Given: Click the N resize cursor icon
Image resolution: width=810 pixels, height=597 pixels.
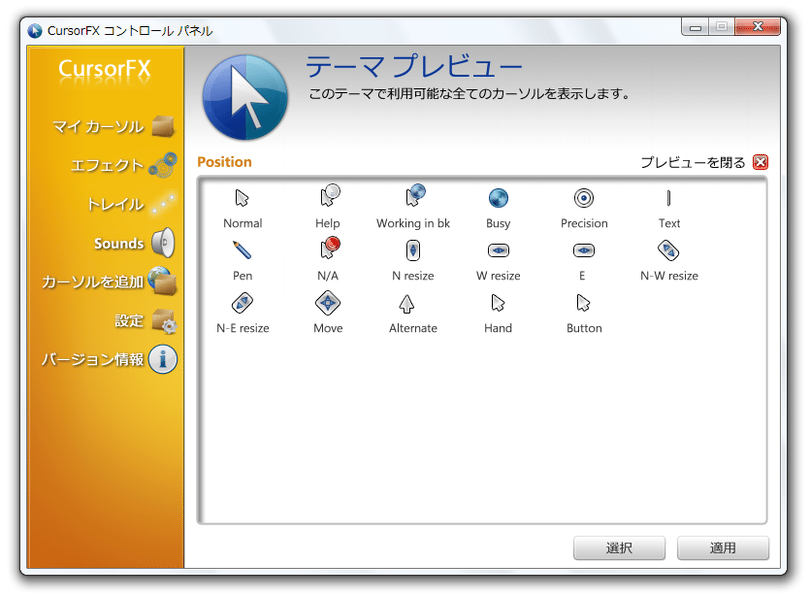Looking at the screenshot, I should 413,250.
